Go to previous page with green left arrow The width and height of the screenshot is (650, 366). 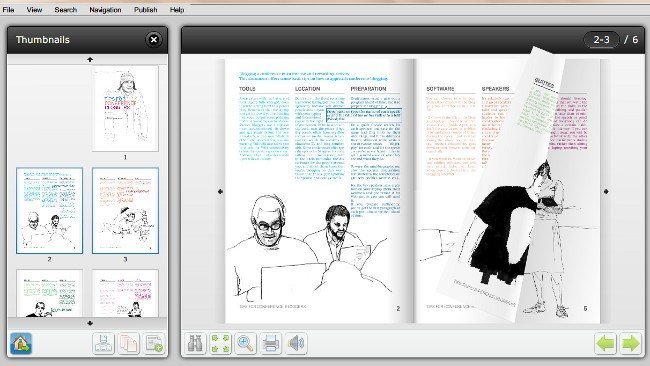605,344
